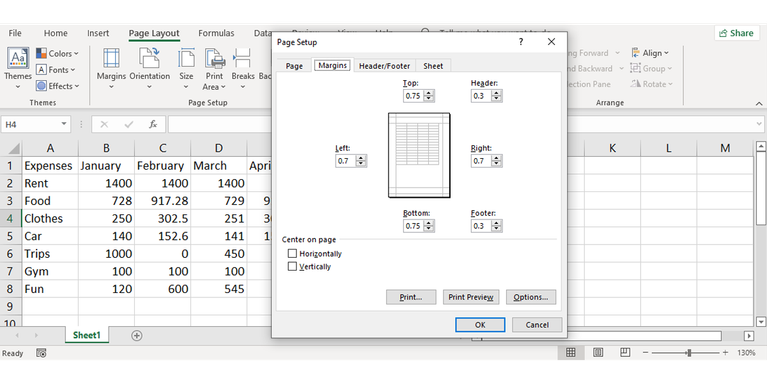Switch to Page Layout view icon
This screenshot has width=767, height=384.
(x=598, y=352)
